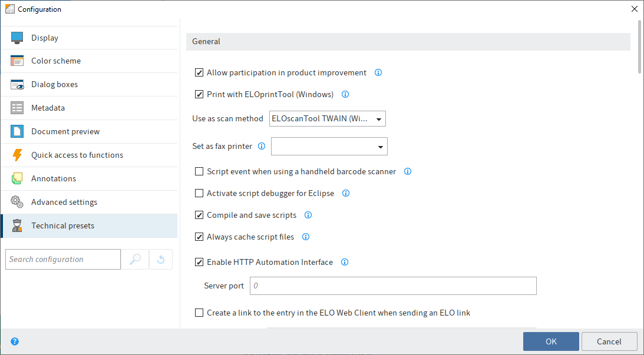The width and height of the screenshot is (644, 355).
Task: Open the Use as scan method dropdown
Action: pyautogui.click(x=327, y=119)
